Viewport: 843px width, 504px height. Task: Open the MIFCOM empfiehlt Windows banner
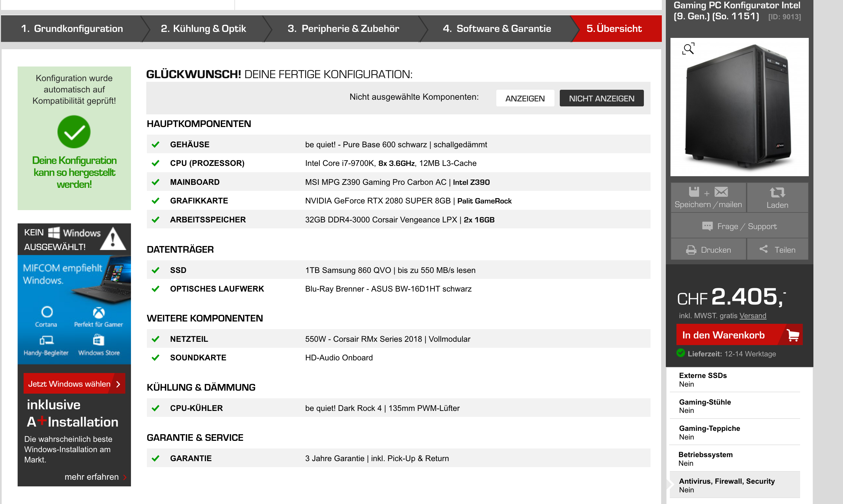[x=74, y=310]
